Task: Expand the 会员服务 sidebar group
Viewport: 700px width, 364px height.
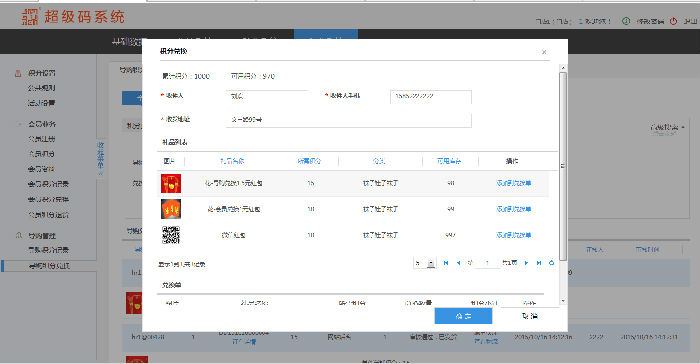Action: pyautogui.click(x=42, y=124)
